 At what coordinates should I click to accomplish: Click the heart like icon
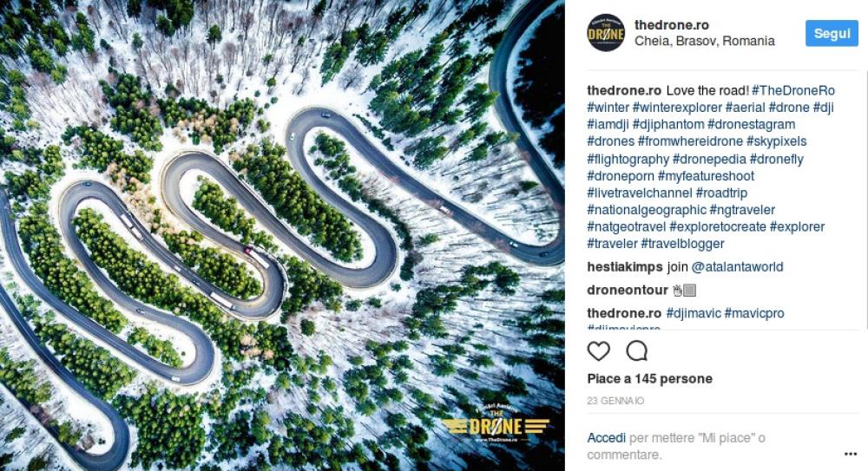(598, 351)
